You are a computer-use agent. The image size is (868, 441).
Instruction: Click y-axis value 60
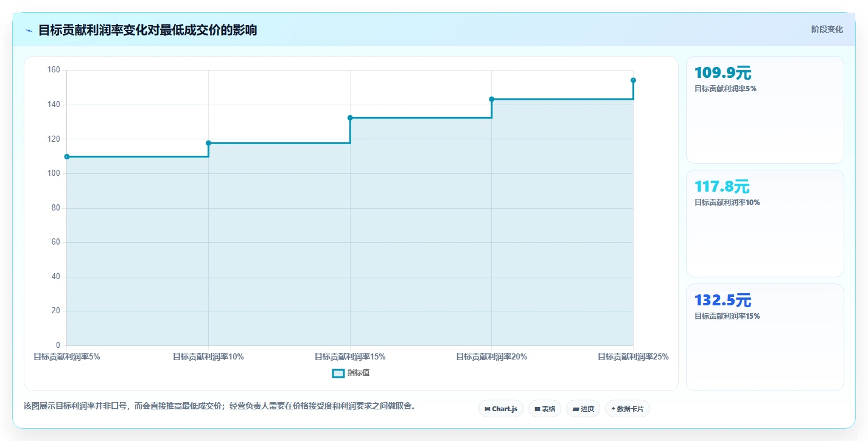(56, 242)
